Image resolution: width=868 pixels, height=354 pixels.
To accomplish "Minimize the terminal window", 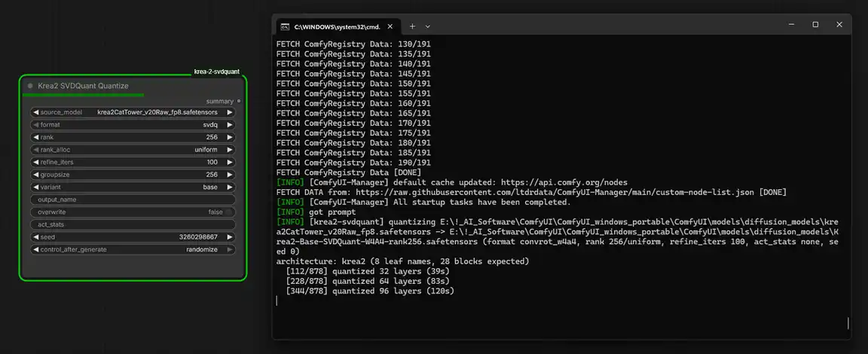I will tap(791, 24).
